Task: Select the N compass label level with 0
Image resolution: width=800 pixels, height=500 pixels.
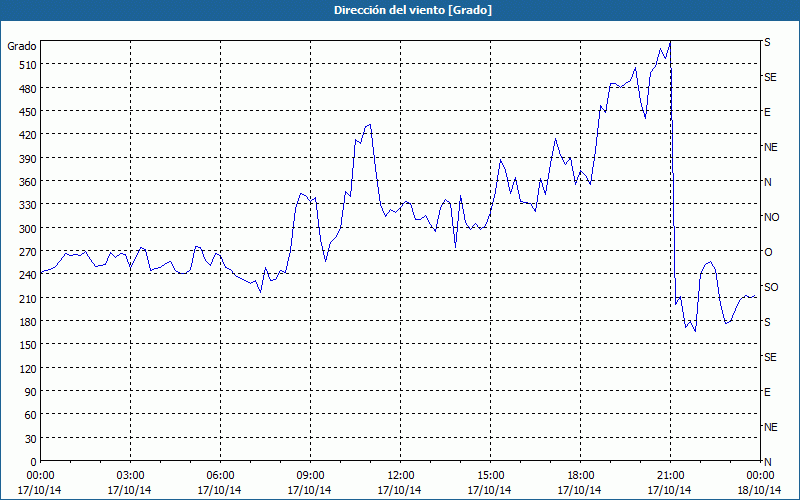Action: [768, 462]
